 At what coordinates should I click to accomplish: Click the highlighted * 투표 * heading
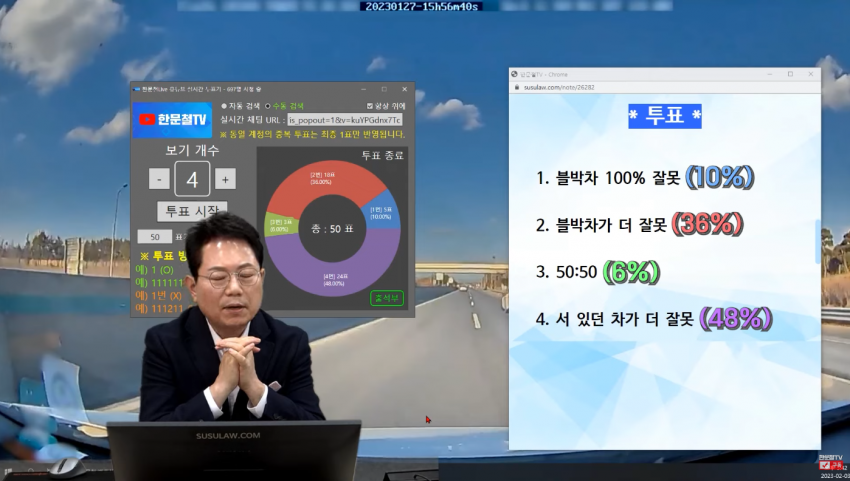click(x=665, y=116)
